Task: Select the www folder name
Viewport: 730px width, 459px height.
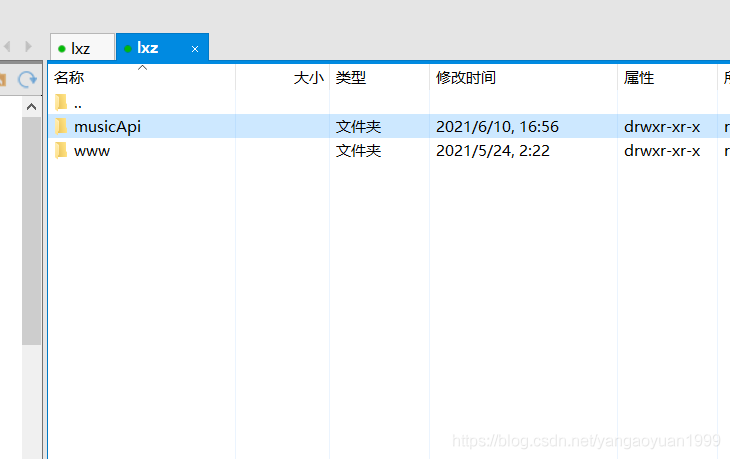Action: tap(92, 151)
